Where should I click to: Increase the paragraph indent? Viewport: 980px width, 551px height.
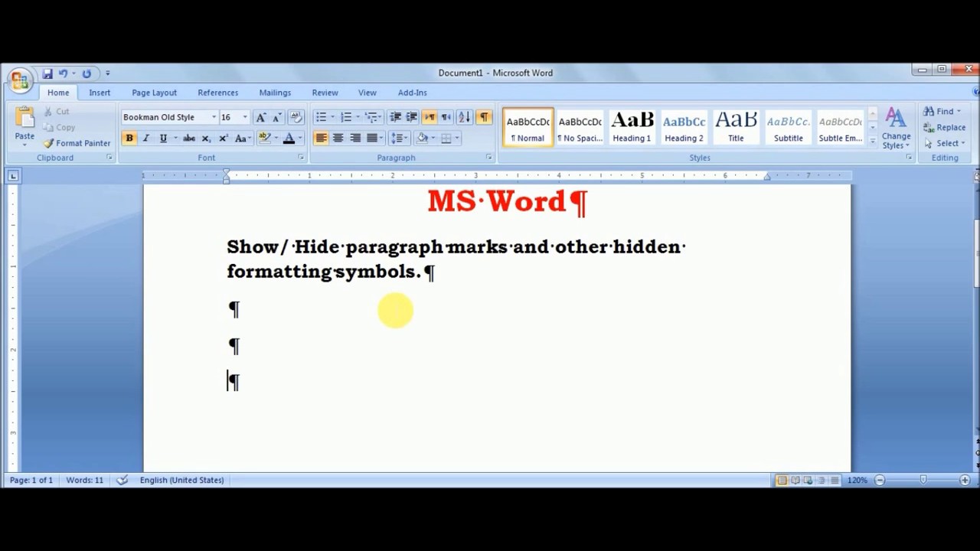(411, 117)
